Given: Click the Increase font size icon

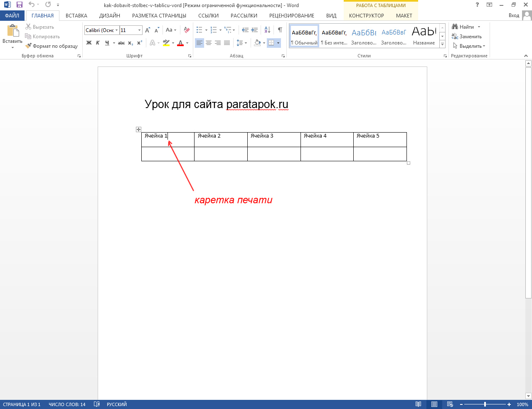Looking at the screenshot, I should click(148, 30).
